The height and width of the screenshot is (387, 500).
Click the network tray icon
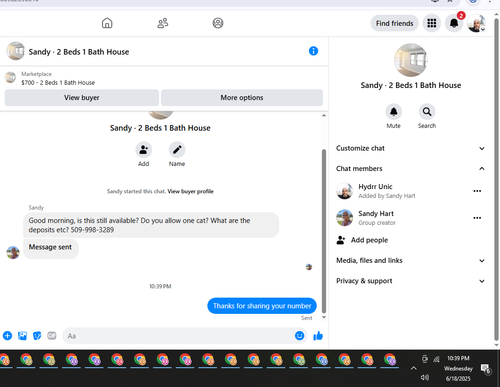pos(436,359)
